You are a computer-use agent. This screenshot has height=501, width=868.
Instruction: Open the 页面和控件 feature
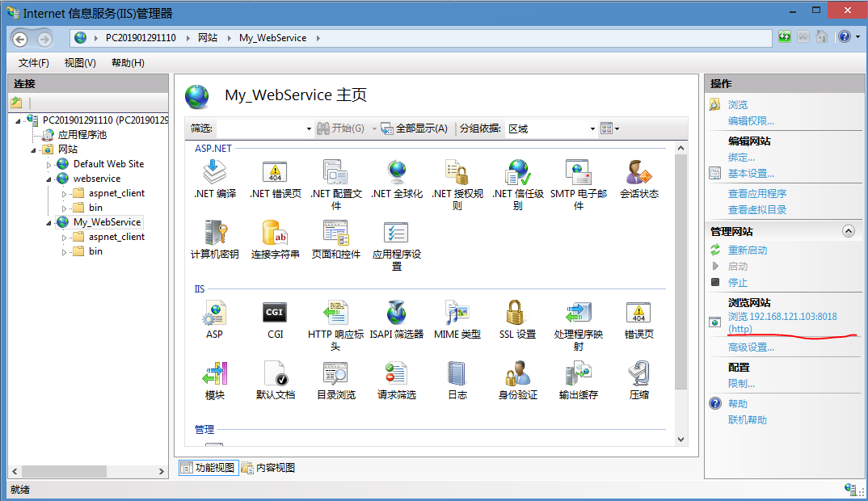tap(336, 240)
